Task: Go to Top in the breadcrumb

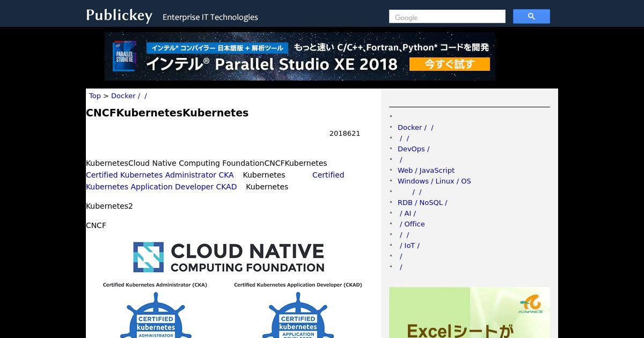Action: pyautogui.click(x=95, y=96)
